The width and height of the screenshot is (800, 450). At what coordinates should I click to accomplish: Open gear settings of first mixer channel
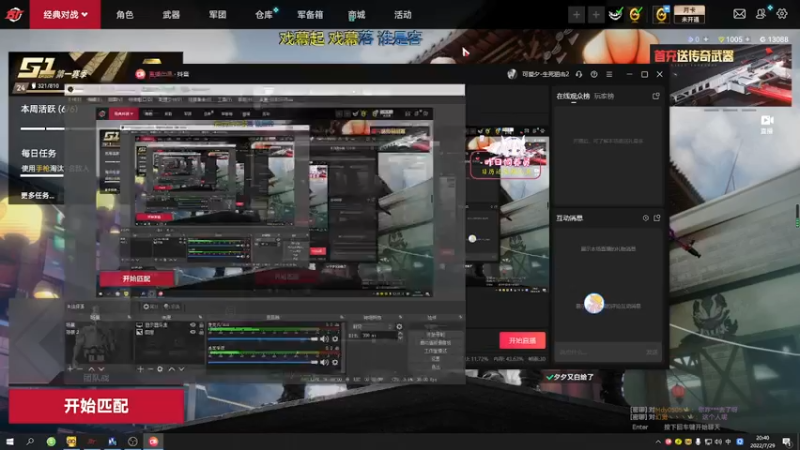[x=335, y=339]
